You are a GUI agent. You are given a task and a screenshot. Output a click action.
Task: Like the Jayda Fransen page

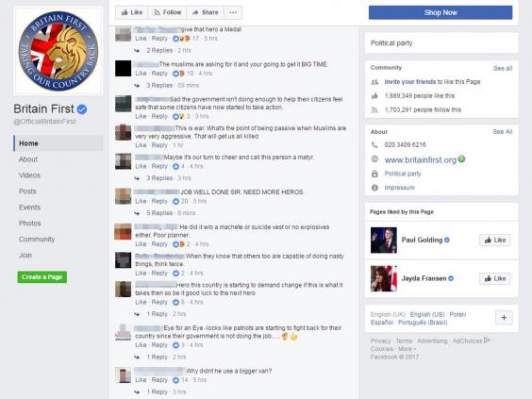click(x=495, y=278)
